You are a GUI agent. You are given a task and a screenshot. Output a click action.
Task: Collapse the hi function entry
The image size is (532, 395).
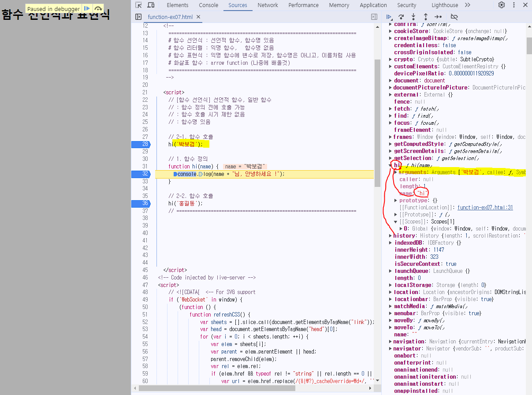pos(391,165)
